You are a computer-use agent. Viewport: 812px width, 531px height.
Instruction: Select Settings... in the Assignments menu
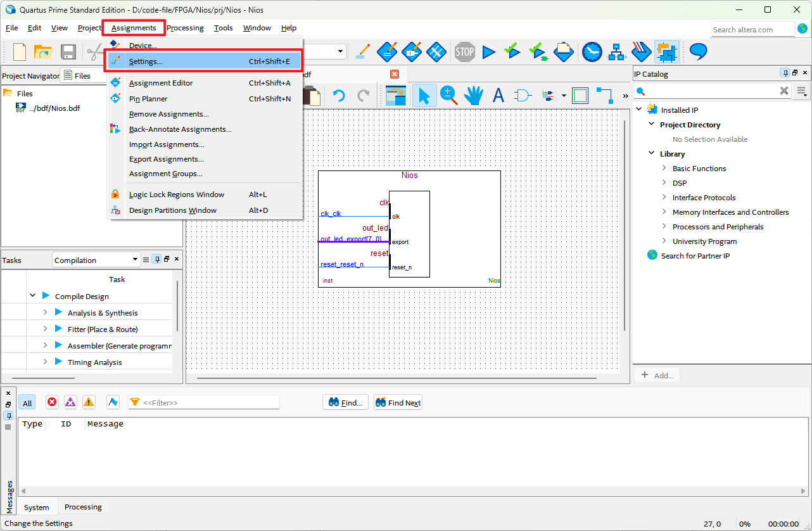(x=204, y=61)
